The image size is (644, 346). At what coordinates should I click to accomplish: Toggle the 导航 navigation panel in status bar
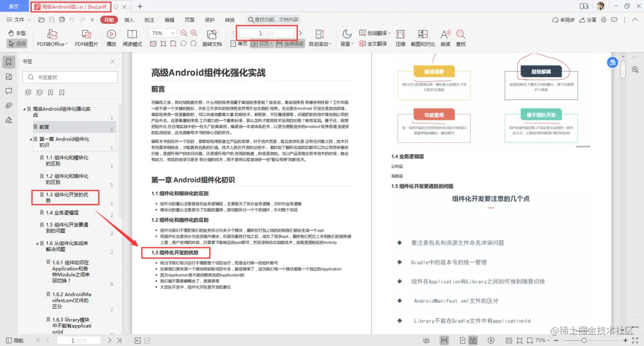tap(14, 340)
